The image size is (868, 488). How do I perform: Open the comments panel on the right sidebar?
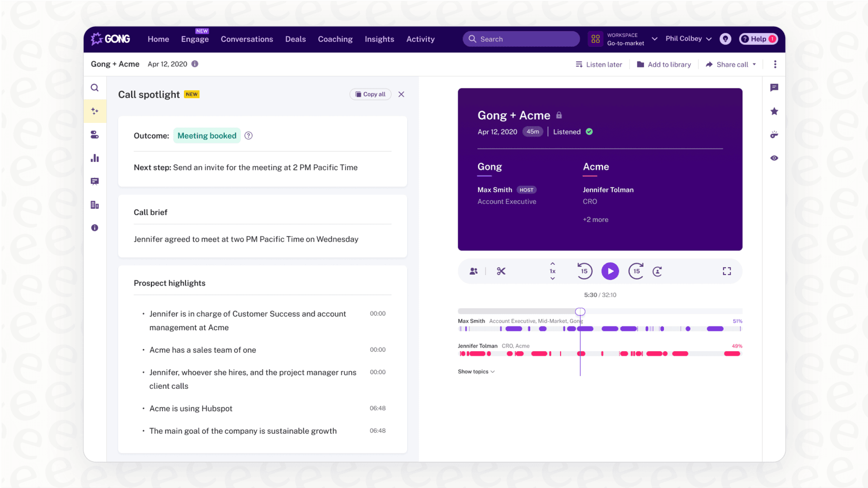point(774,87)
